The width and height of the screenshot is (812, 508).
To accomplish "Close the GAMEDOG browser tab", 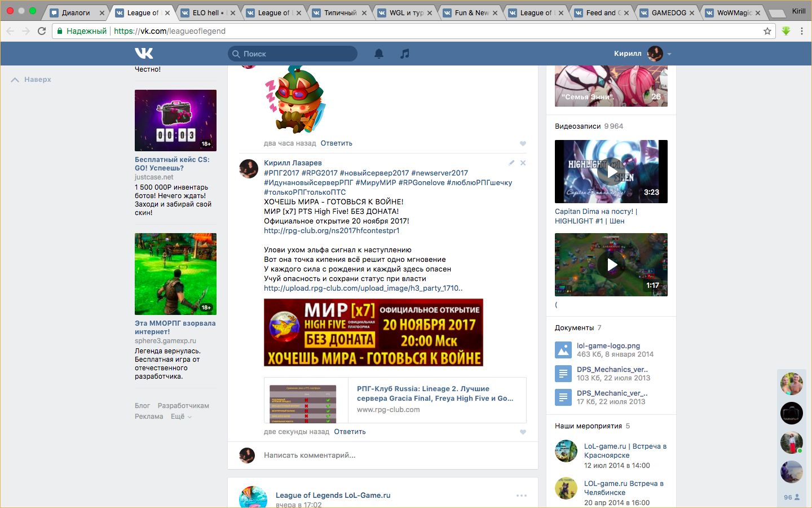I will (692, 12).
